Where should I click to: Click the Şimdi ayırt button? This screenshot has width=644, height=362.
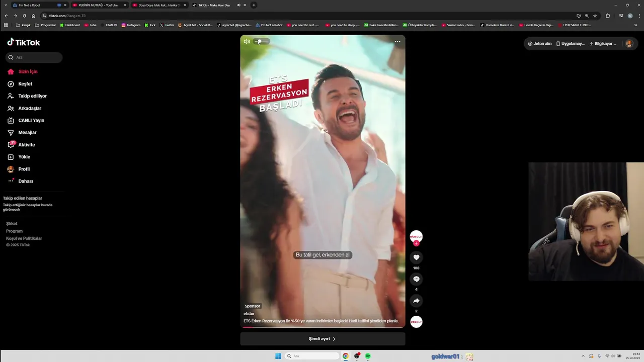(x=323, y=339)
